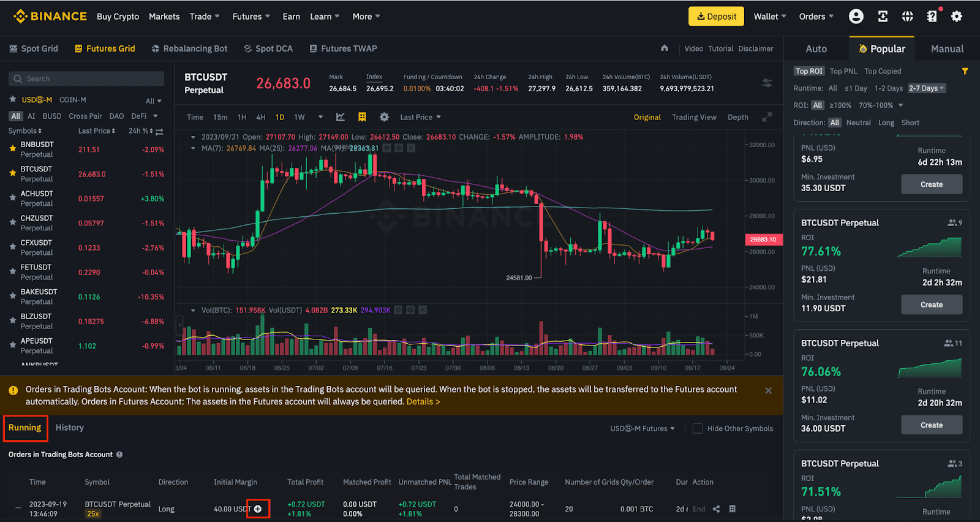This screenshot has width=980, height=522.
Task: Click the home icon beside Video
Action: click(665, 48)
